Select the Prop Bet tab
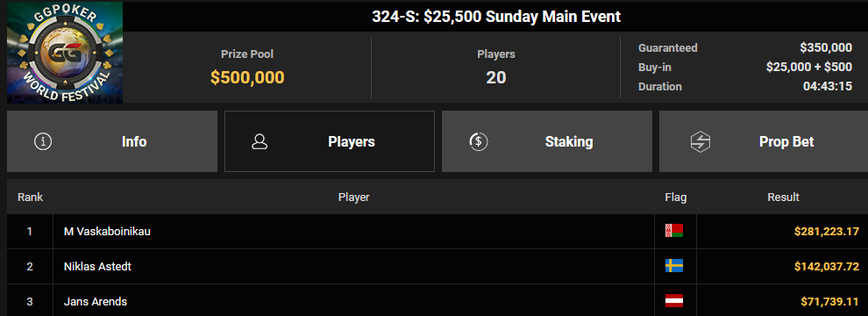The image size is (868, 316). tap(764, 141)
